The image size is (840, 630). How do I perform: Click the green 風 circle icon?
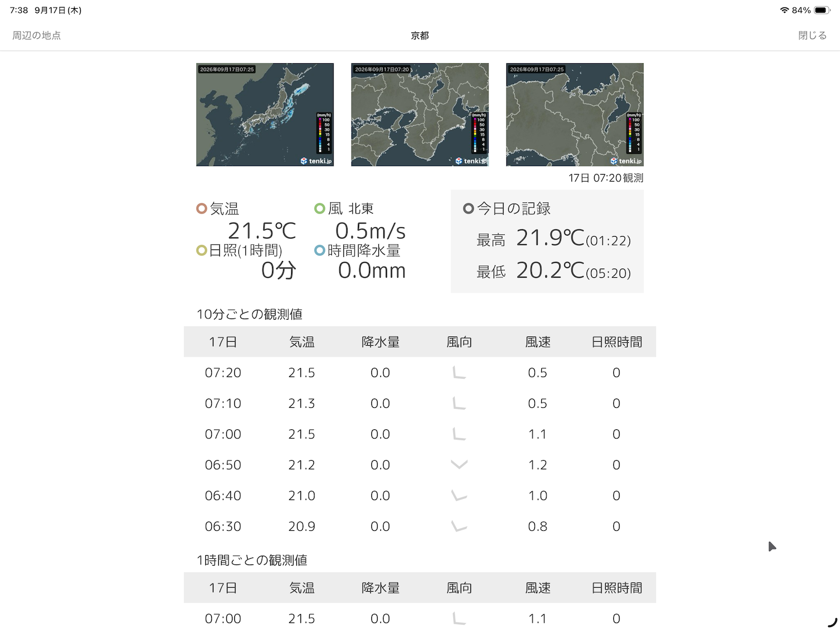click(320, 208)
